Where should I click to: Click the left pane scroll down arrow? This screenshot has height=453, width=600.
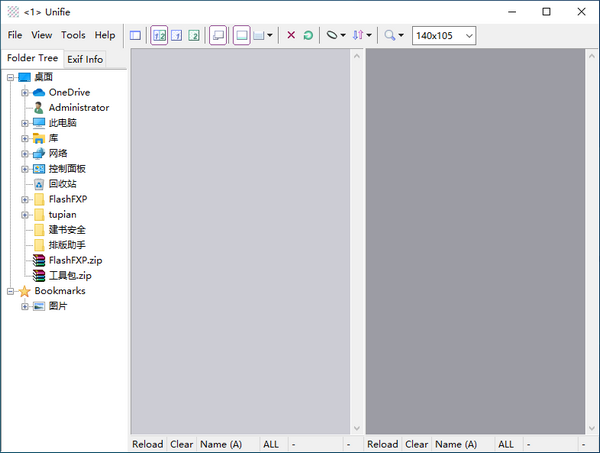click(357, 428)
